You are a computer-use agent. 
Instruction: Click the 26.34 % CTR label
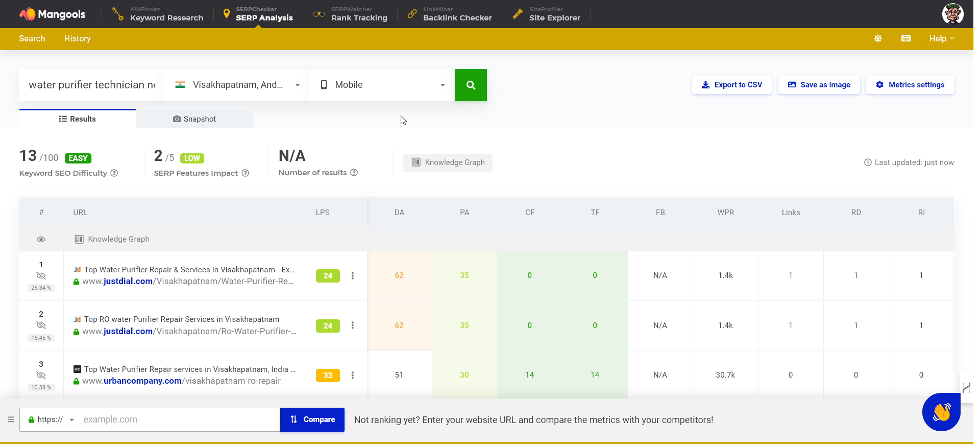[x=41, y=288]
